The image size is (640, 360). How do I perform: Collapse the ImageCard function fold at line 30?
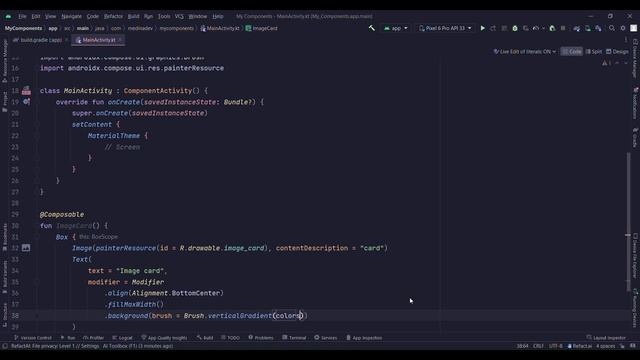tap(37, 225)
